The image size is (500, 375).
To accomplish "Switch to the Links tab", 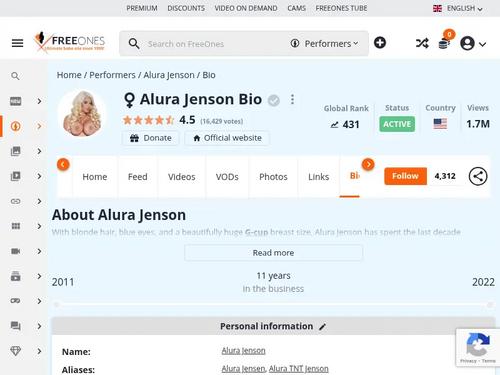I will pyautogui.click(x=319, y=177).
